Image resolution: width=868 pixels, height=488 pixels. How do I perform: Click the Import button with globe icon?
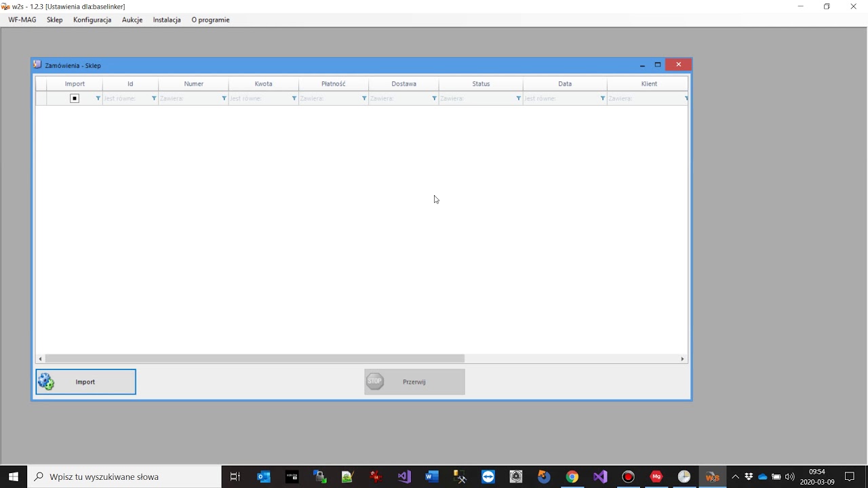click(85, 382)
